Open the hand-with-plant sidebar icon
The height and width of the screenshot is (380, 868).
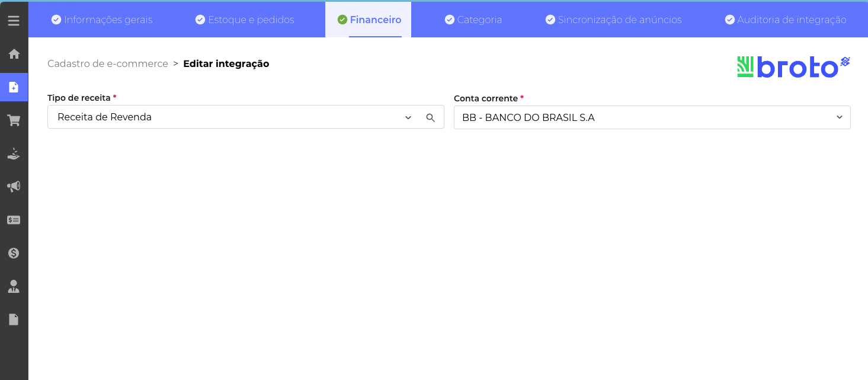coord(14,154)
